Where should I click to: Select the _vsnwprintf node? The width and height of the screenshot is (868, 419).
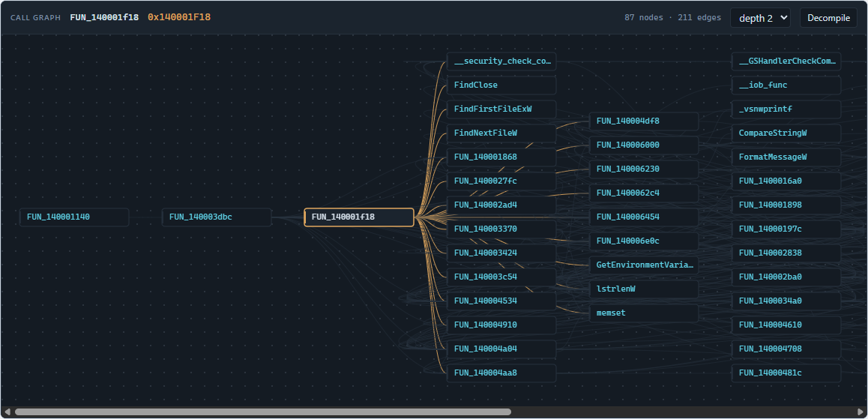(x=786, y=109)
